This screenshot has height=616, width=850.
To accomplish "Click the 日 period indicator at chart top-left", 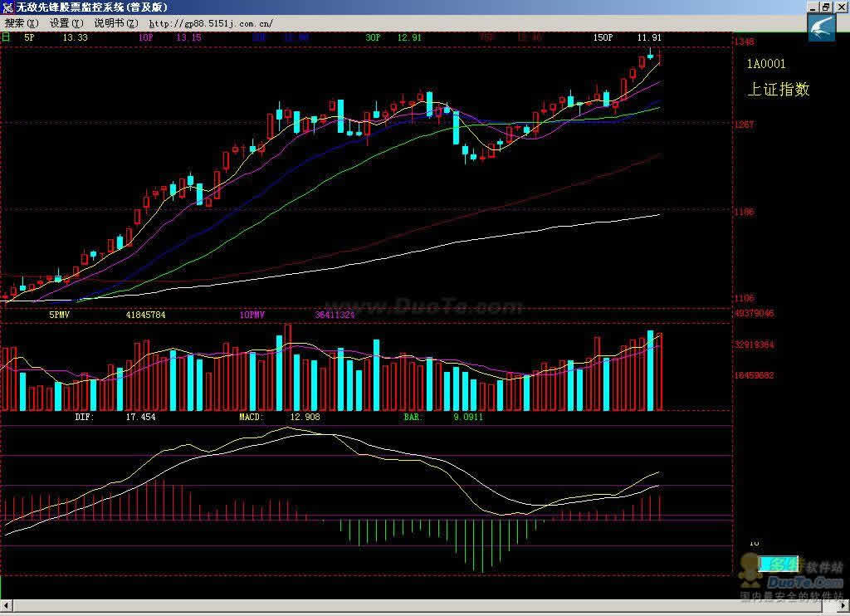I will point(7,37).
